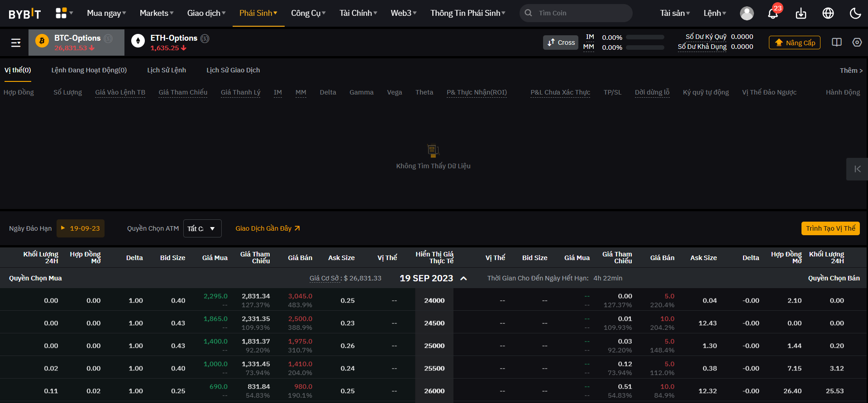Select strike price 25500 row
The width and height of the screenshot is (868, 403).
click(434, 368)
